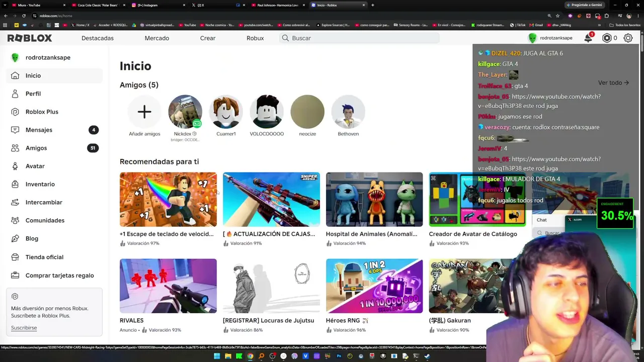
Task: Click the Locuras de Jujutsu game title
Action: 268,320
